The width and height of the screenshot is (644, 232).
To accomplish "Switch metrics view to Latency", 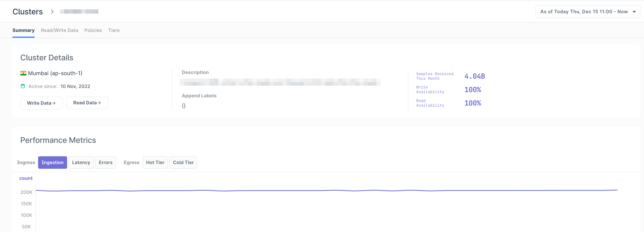I will (81, 163).
